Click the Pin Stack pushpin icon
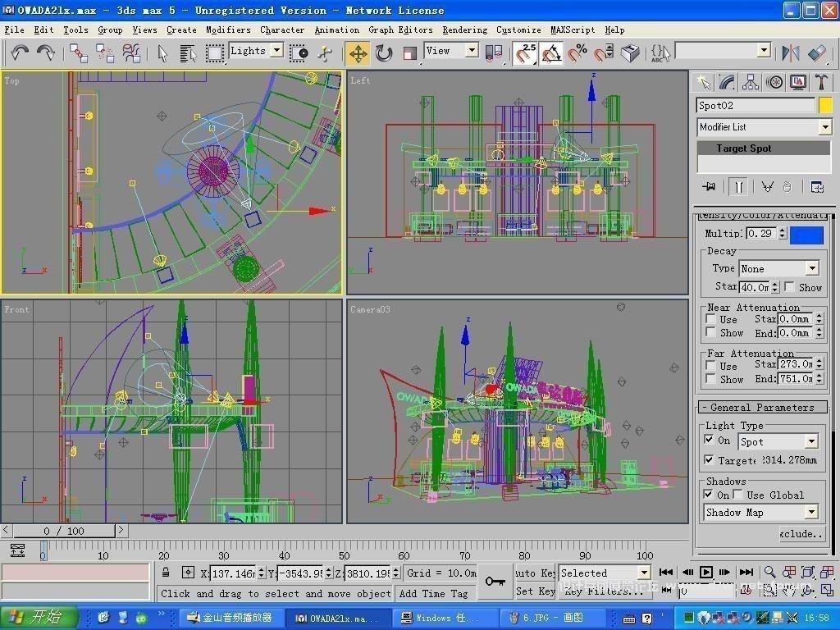Screen dimensions: 840x630 click(709, 186)
